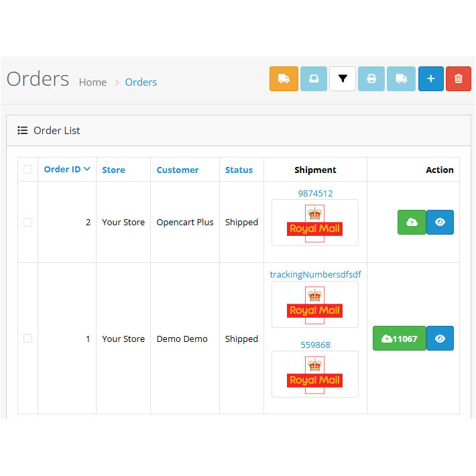The height and width of the screenshot is (476, 476).
Task: Click Royal Mail logo under trackingNumbersdfsdf
Action: point(315,304)
